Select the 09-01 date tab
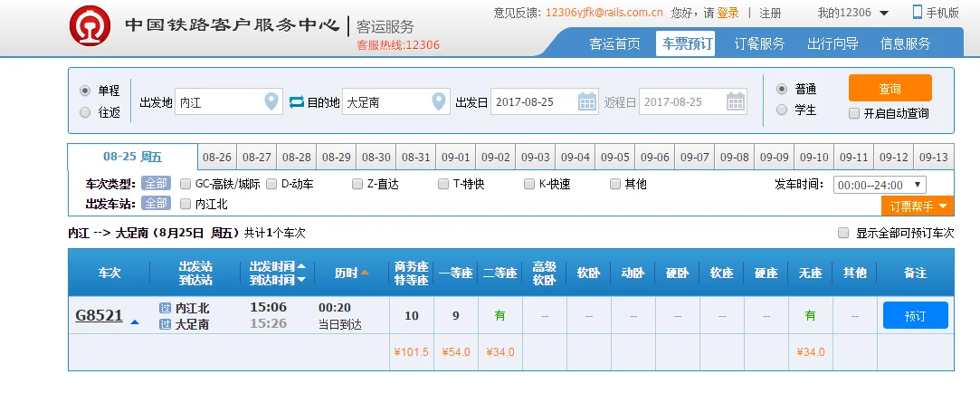Viewport: 980px width, 403px height. click(x=456, y=157)
